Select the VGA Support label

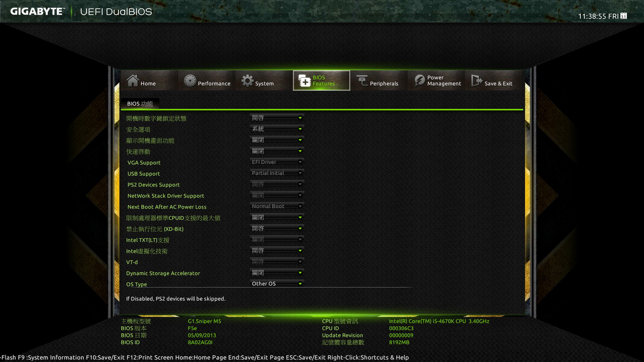(144, 162)
